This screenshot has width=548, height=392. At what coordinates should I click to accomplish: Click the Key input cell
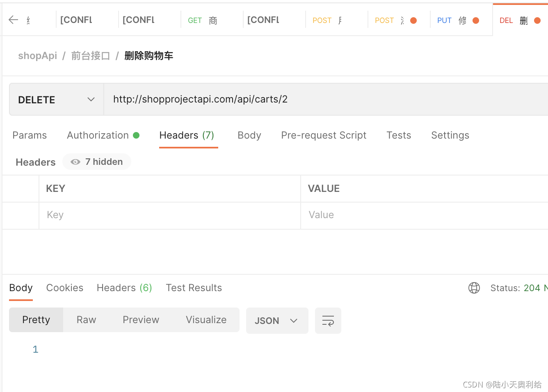[x=170, y=215]
